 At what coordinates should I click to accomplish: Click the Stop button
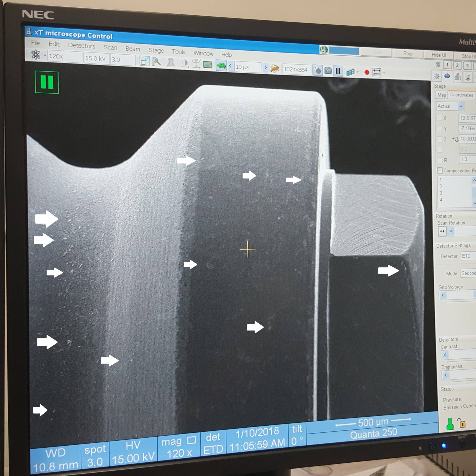(407, 54)
